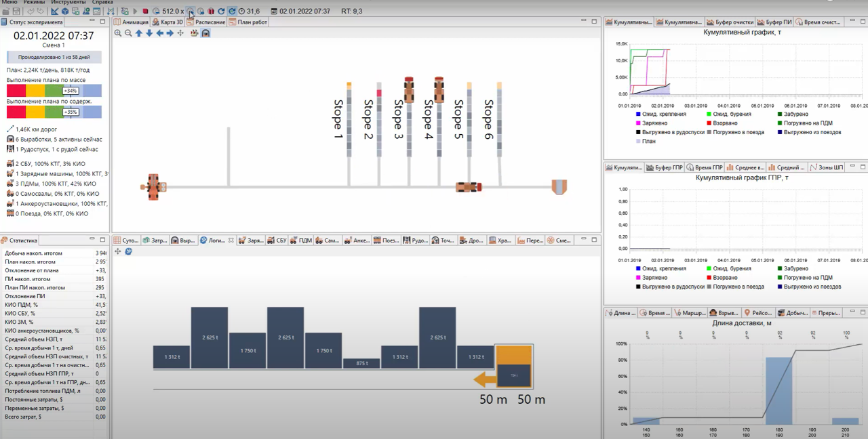Viewport: 868px width, 439px height.
Task: Click the 2 625 t bar in logistics chart
Action: pyautogui.click(x=209, y=337)
